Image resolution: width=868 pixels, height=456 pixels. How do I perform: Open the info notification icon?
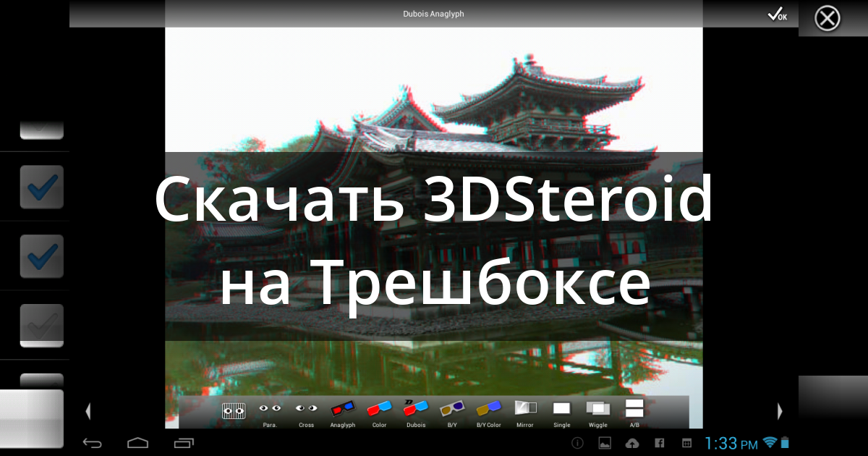pos(577,443)
